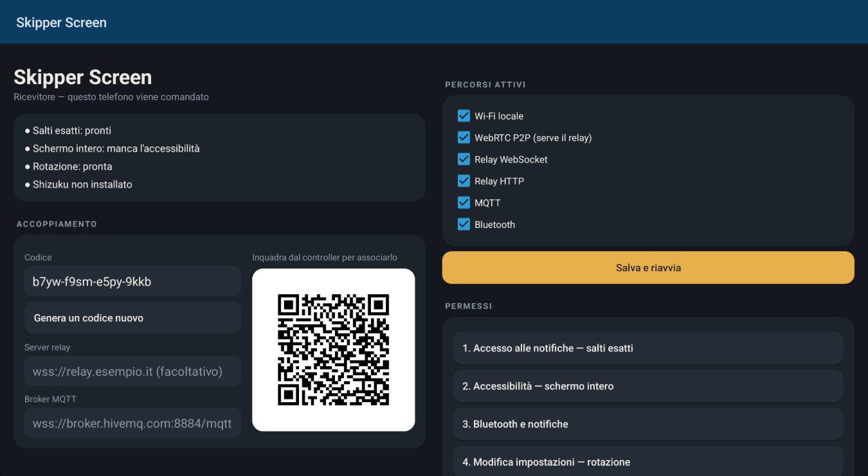Select the Ricevitore subtitle text
The height and width of the screenshot is (476, 868).
[111, 97]
